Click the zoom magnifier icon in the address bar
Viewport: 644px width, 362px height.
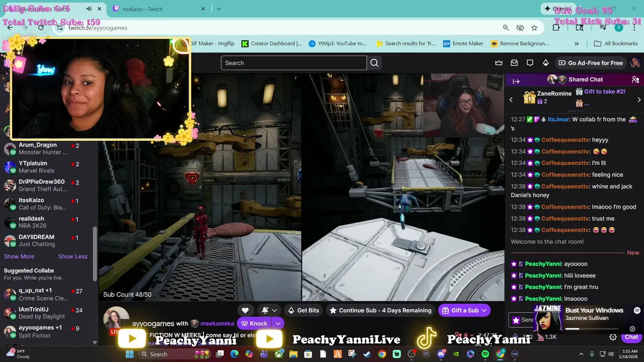coord(506,28)
